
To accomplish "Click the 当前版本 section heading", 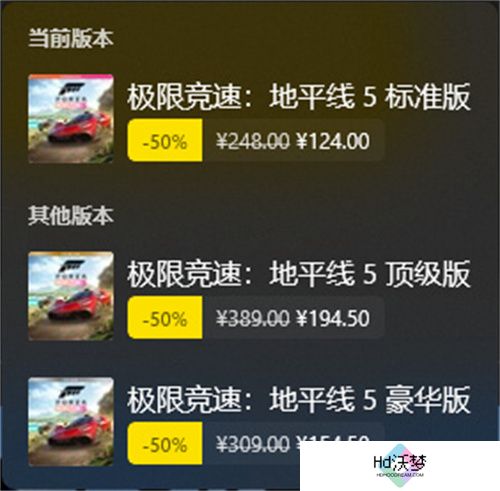I will 71,38.
